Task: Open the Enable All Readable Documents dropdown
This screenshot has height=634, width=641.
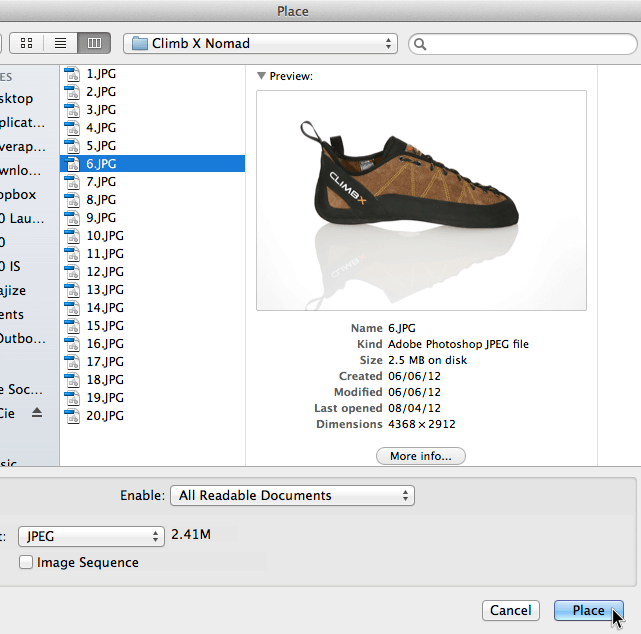Action: click(x=291, y=495)
